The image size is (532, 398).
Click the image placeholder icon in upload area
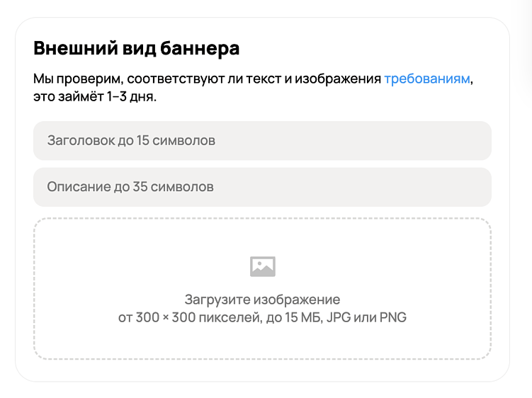(x=263, y=266)
